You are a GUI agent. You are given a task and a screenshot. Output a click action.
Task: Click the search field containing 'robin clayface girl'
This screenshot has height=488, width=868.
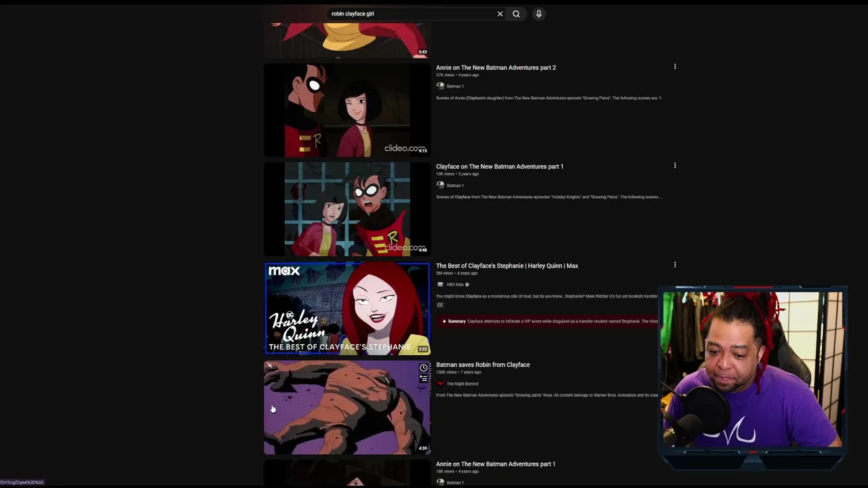click(412, 14)
